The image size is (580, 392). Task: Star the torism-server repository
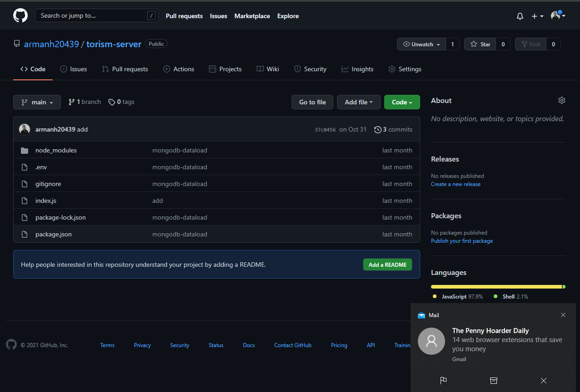(481, 44)
